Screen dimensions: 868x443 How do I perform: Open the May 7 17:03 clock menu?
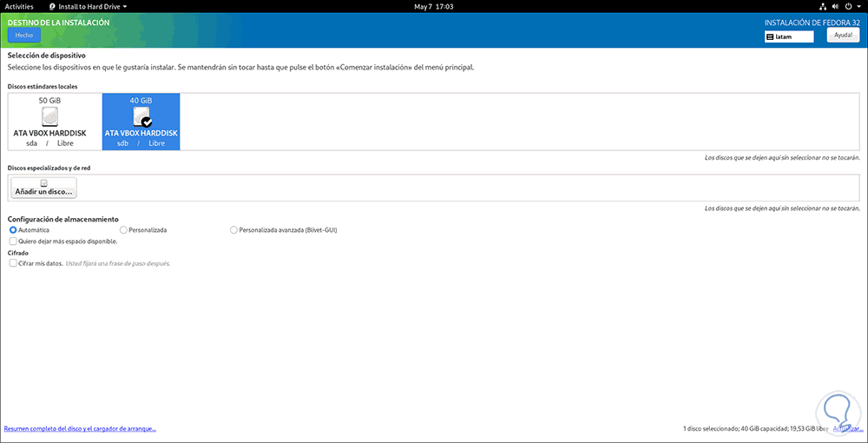click(433, 7)
